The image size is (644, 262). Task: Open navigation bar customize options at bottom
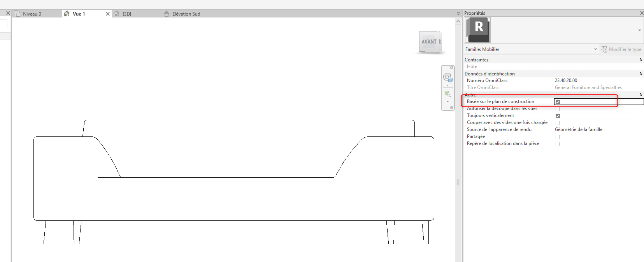pyautogui.click(x=452, y=108)
